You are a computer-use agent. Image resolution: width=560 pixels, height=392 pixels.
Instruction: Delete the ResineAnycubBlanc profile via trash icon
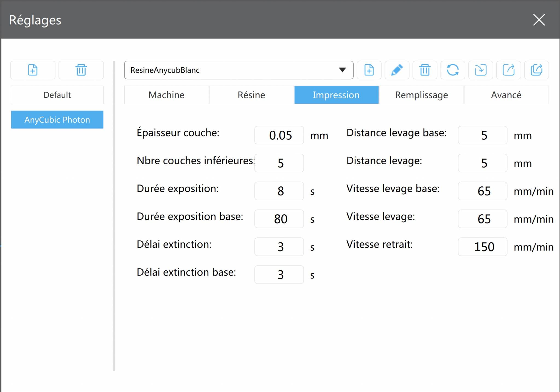[425, 70]
